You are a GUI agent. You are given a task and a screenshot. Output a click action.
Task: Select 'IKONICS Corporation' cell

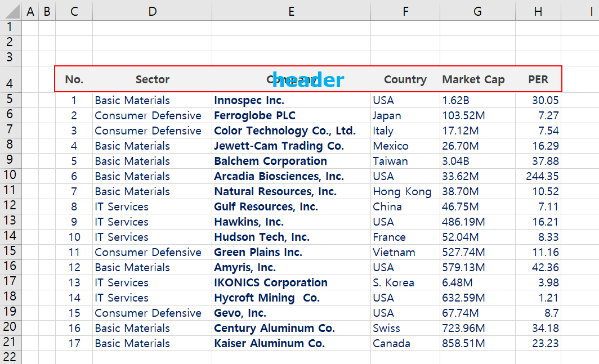[291, 282]
